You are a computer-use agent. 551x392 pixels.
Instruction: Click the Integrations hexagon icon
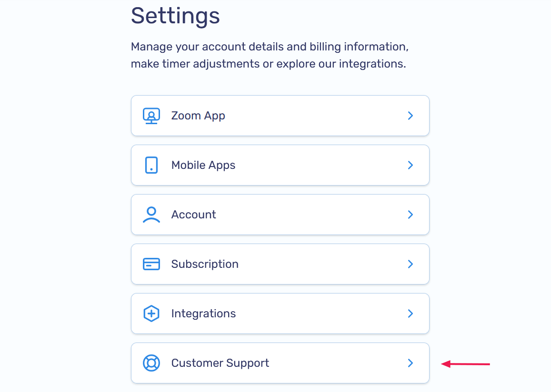(x=151, y=314)
